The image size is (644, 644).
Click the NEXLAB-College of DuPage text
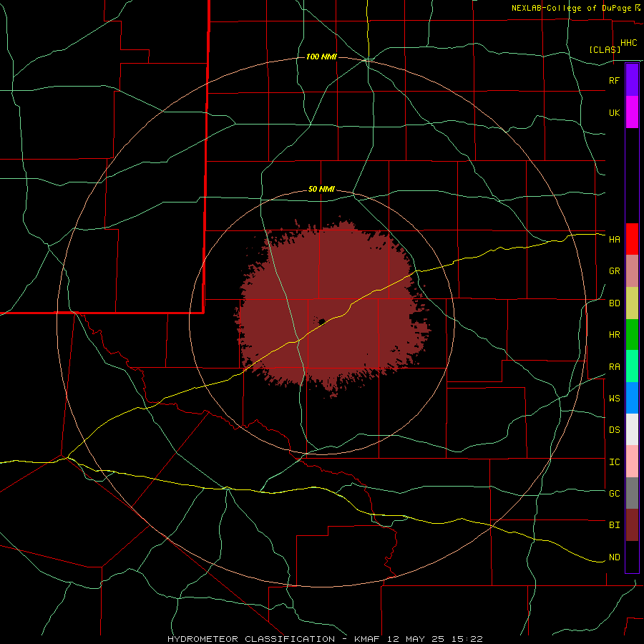(x=572, y=8)
